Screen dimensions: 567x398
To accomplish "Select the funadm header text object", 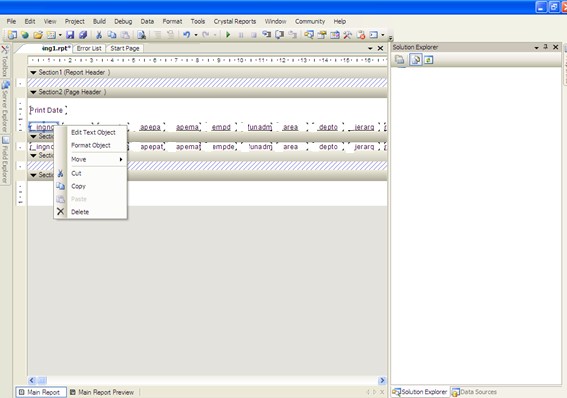I will point(259,127).
